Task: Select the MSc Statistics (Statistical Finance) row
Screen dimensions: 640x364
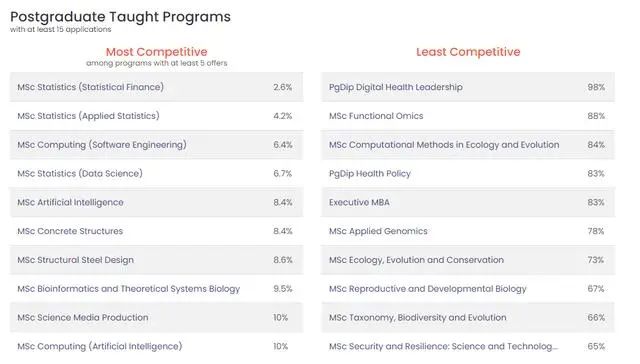Action: [156, 87]
